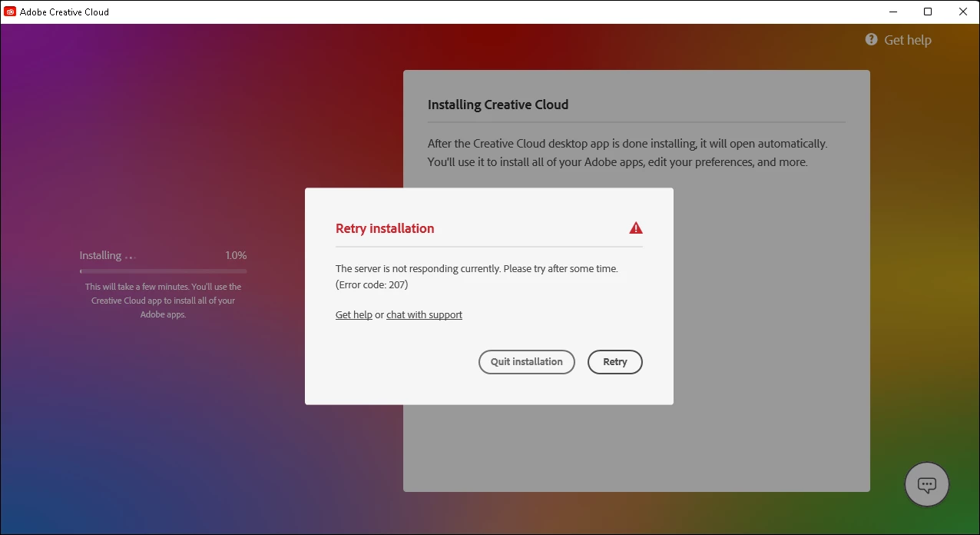
Task: Click the Installing Creative Cloud heading
Action: coord(498,105)
